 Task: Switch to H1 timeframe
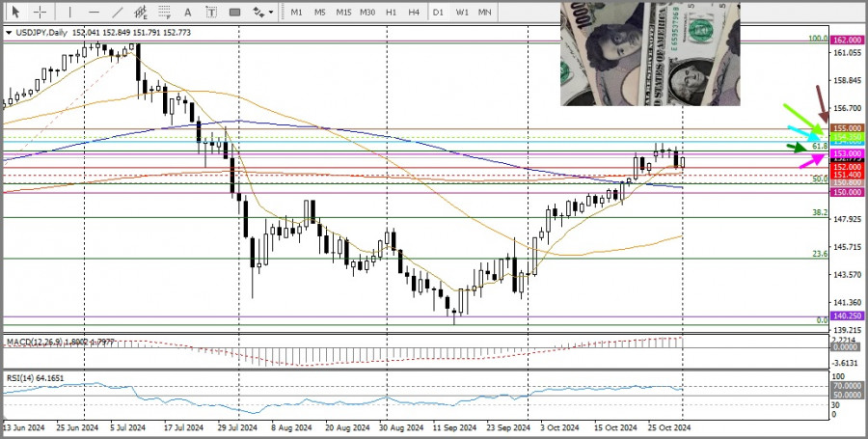[392, 12]
